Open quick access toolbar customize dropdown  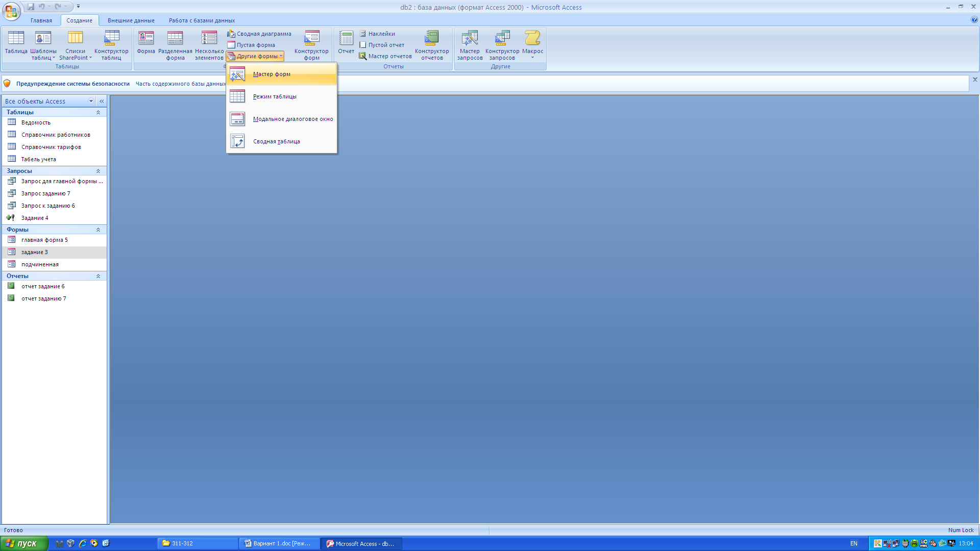coord(78,7)
